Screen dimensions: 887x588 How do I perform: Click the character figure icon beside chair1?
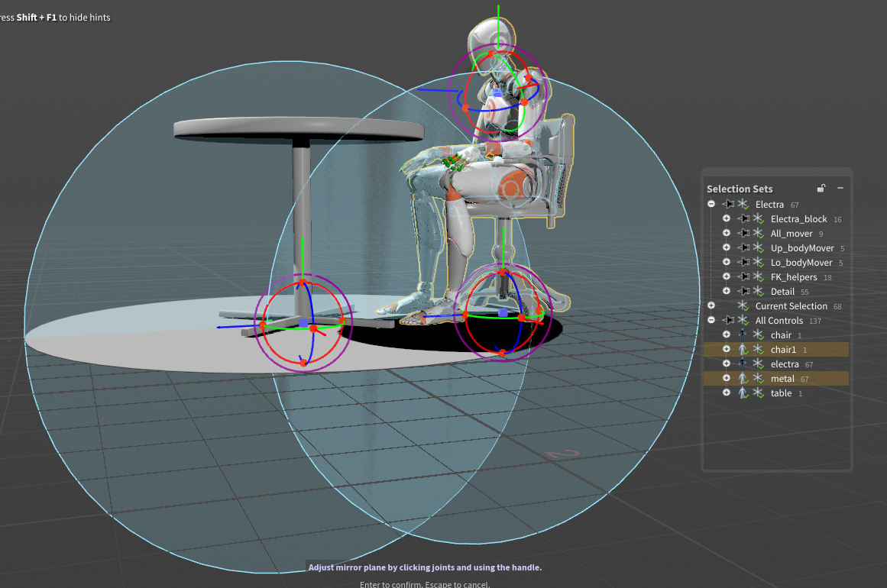743,350
